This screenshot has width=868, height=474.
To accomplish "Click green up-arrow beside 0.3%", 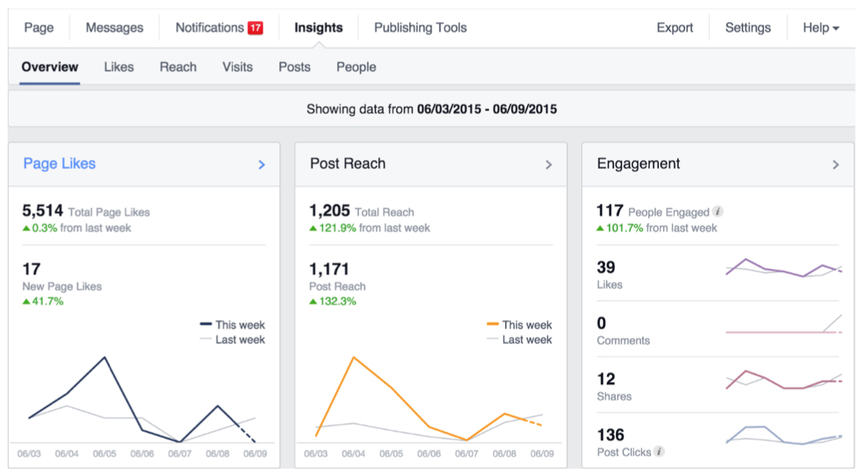I will [26, 228].
